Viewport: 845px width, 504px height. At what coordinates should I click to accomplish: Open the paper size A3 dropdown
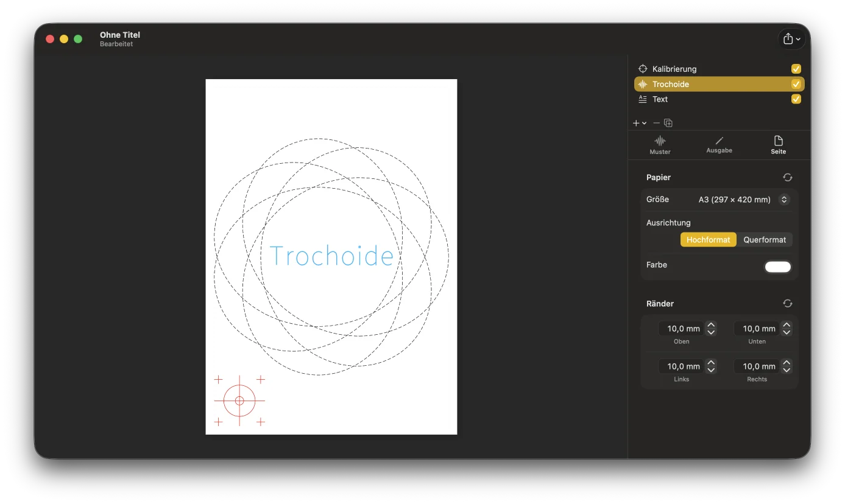coord(744,200)
